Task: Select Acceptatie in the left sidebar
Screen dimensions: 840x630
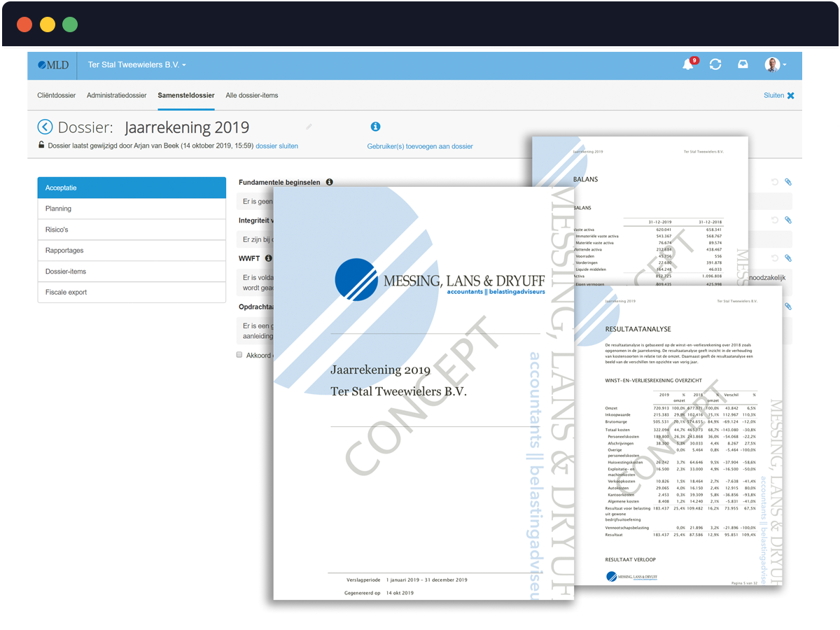Action: tap(132, 188)
